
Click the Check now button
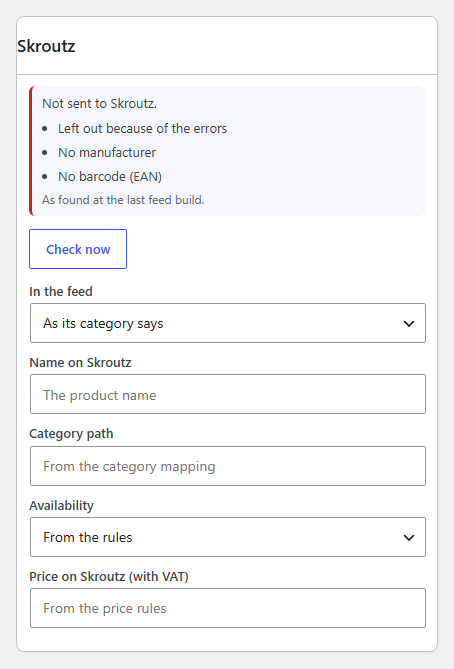[x=78, y=249]
